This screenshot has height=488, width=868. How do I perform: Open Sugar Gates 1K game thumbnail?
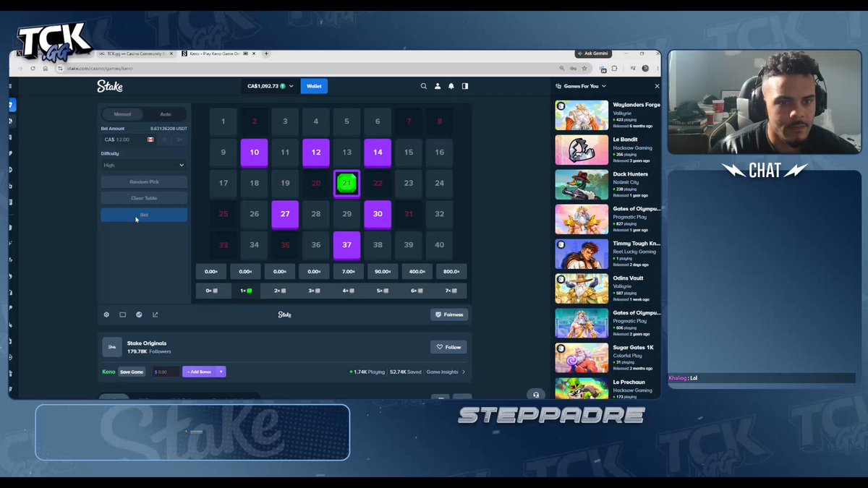click(582, 359)
